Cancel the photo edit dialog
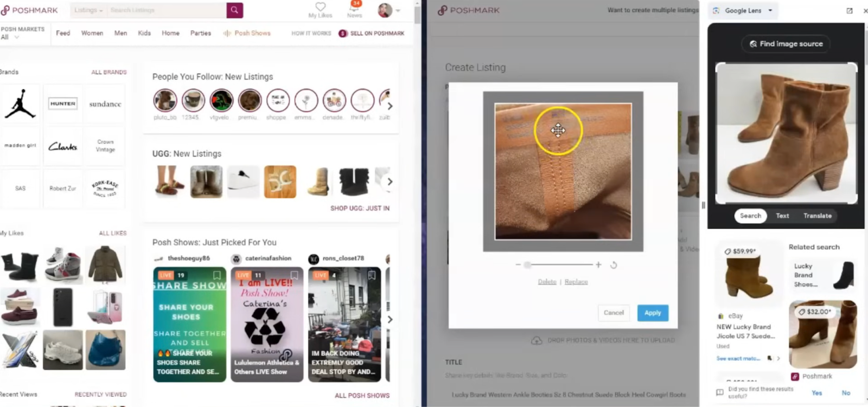This screenshot has width=868, height=407. pos(614,313)
